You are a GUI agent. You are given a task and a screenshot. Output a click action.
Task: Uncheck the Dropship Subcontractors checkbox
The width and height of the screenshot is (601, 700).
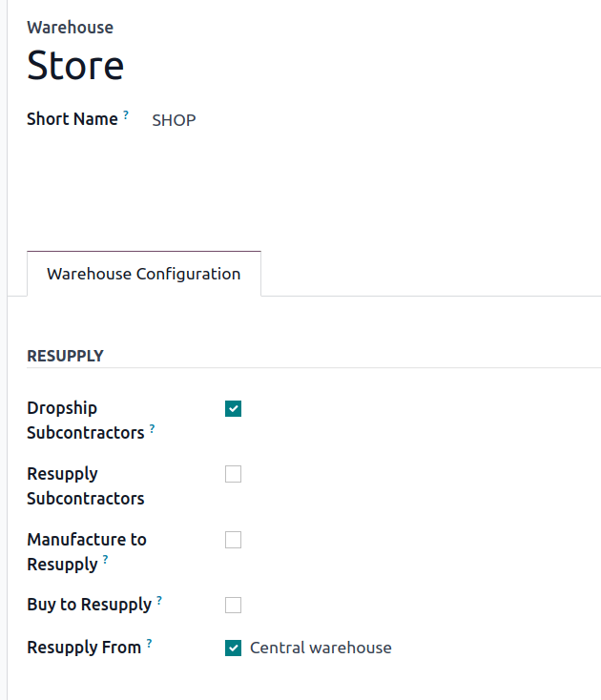[233, 409]
